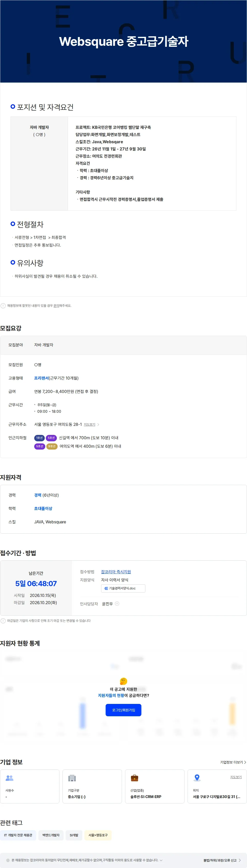Click the 서울 영등포구 여의도동 28-1 address
Viewport: 247px width, 868px height.
pos(58,424)
